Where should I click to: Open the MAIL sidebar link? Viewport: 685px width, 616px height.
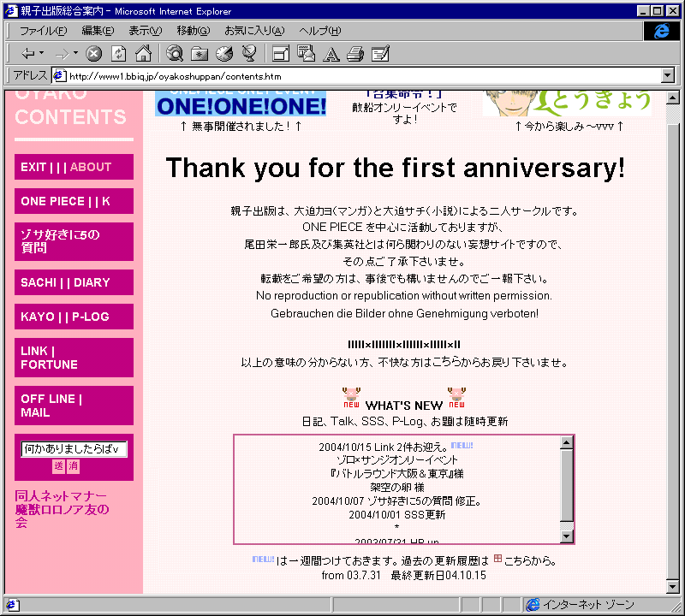click(x=35, y=412)
